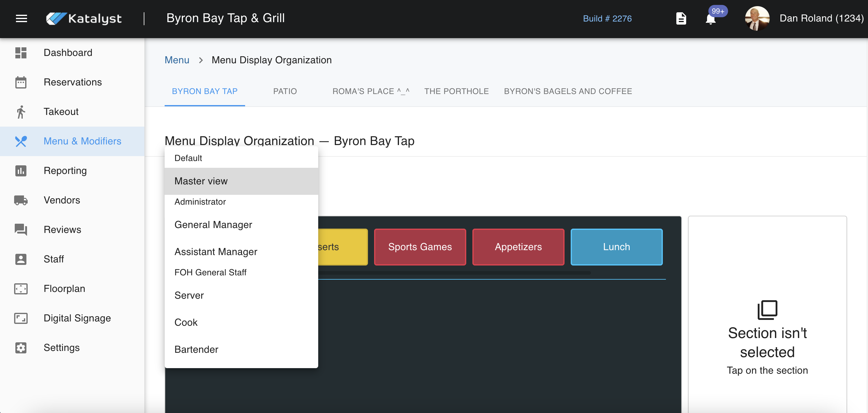
Task: Click the Dashboard sidebar icon
Action: (21, 53)
